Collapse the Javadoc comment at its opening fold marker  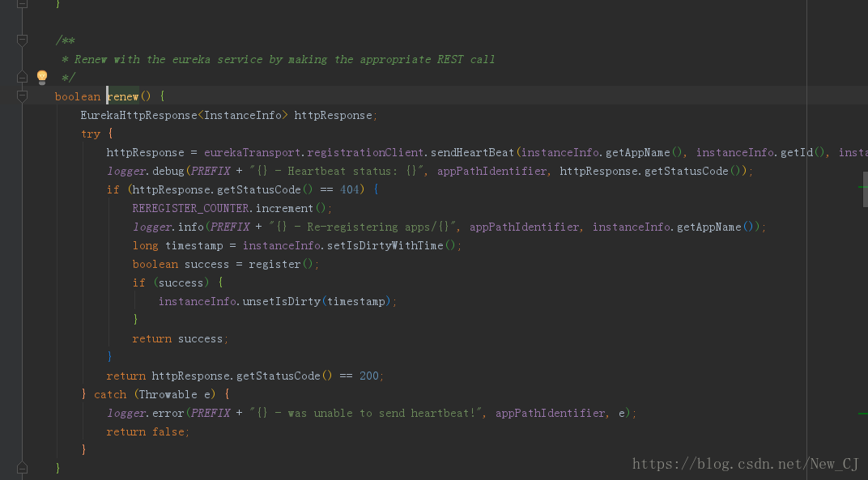(22, 40)
